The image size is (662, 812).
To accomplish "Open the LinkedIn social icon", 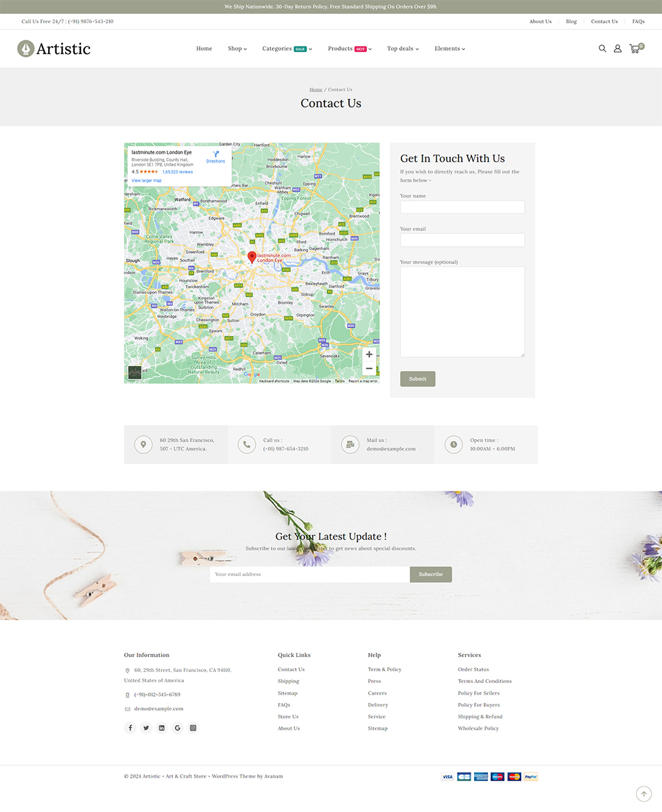I will pos(162,728).
